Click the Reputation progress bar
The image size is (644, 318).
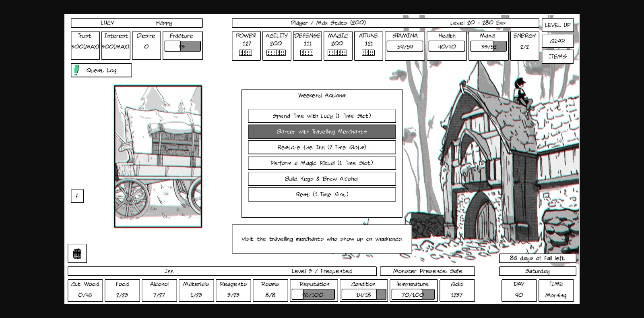[313, 295]
